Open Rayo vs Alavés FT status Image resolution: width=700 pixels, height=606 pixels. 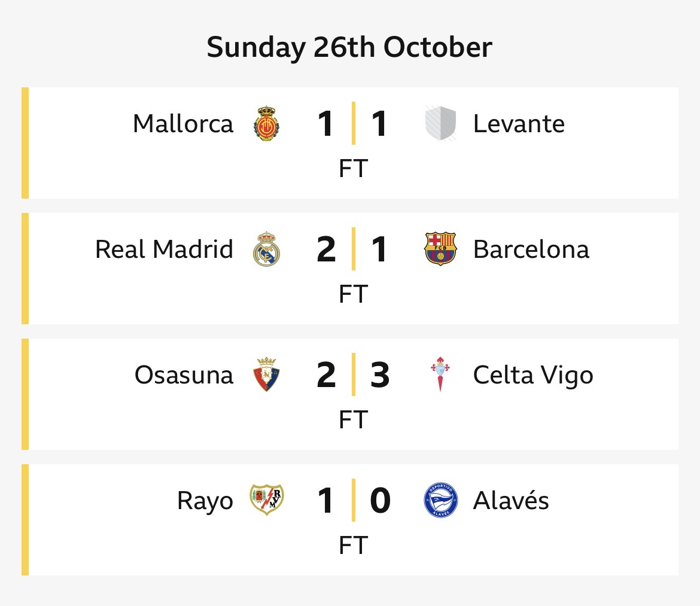click(353, 546)
